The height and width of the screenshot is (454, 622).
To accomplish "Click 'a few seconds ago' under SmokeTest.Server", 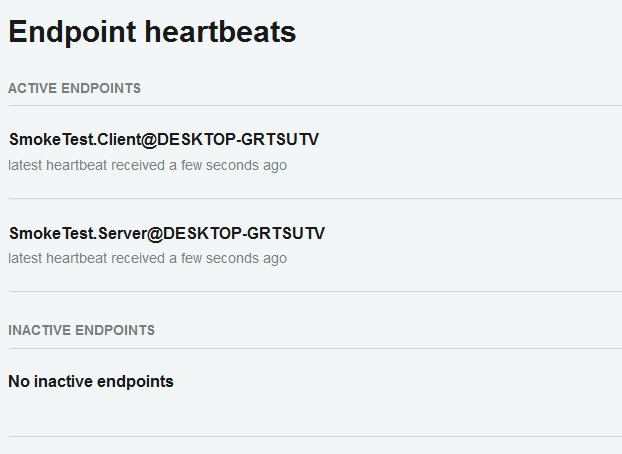I will 228,258.
